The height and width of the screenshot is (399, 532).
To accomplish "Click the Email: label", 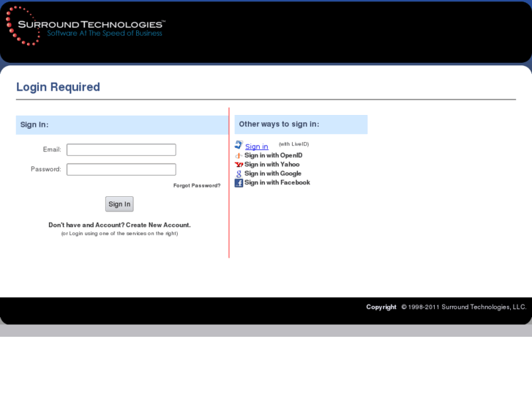I will (52, 149).
